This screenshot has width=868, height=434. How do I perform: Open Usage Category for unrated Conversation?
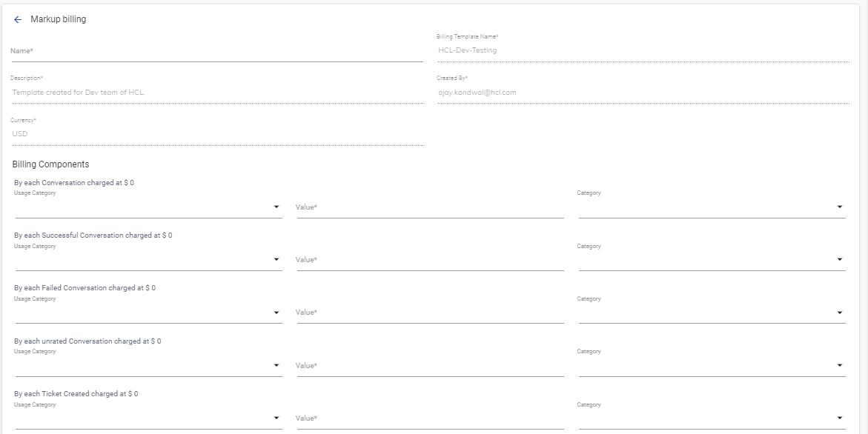(x=148, y=365)
